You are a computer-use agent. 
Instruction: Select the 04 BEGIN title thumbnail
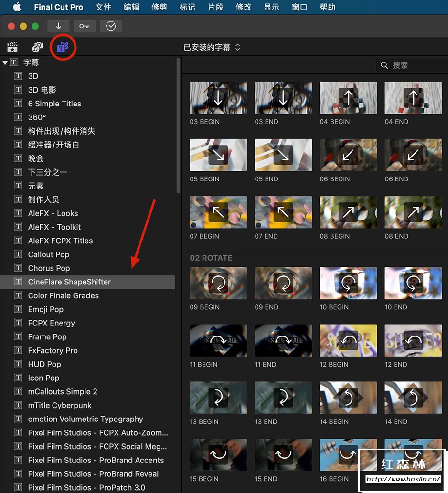click(348, 98)
